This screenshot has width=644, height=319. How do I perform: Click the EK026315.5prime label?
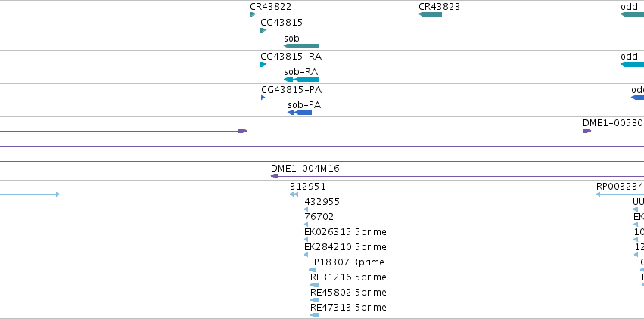[345, 231]
